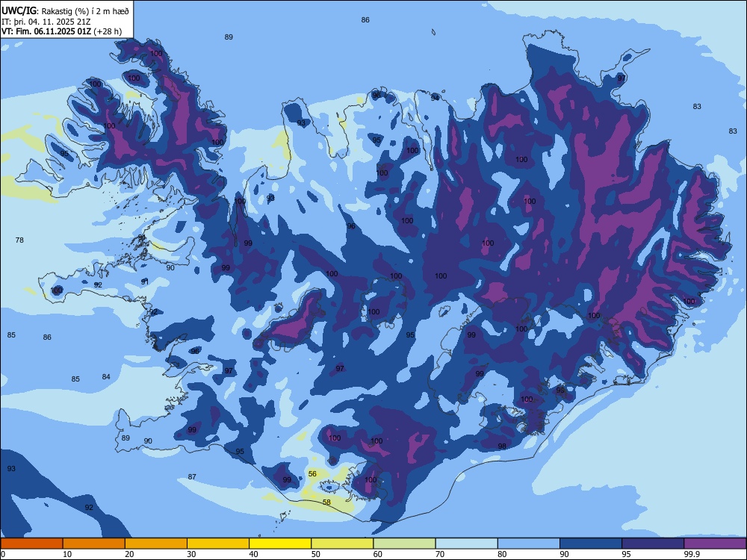Click the dark orange 0–10 legend swatch
Image resolution: width=747 pixels, height=560 pixels.
[x=31, y=544]
